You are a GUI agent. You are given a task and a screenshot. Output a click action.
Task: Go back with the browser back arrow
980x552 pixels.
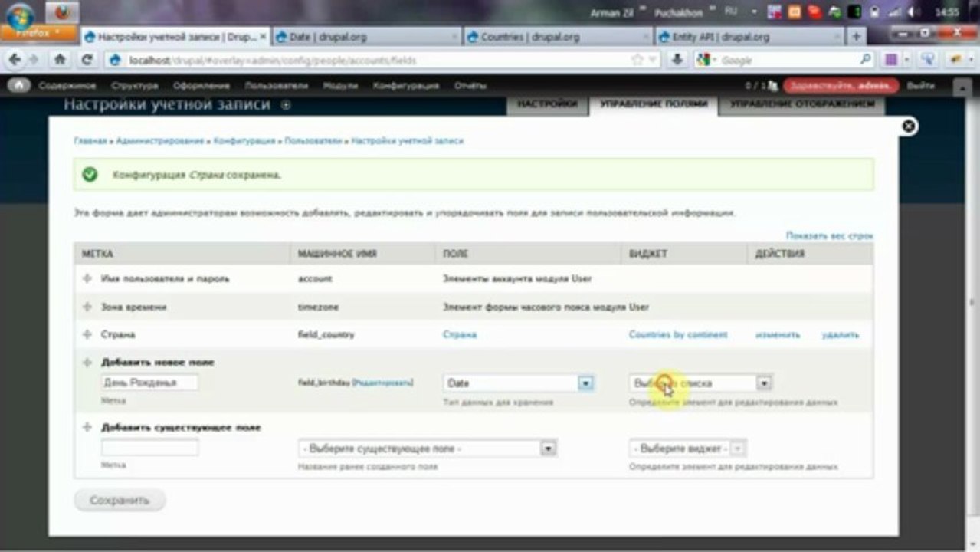[14, 59]
